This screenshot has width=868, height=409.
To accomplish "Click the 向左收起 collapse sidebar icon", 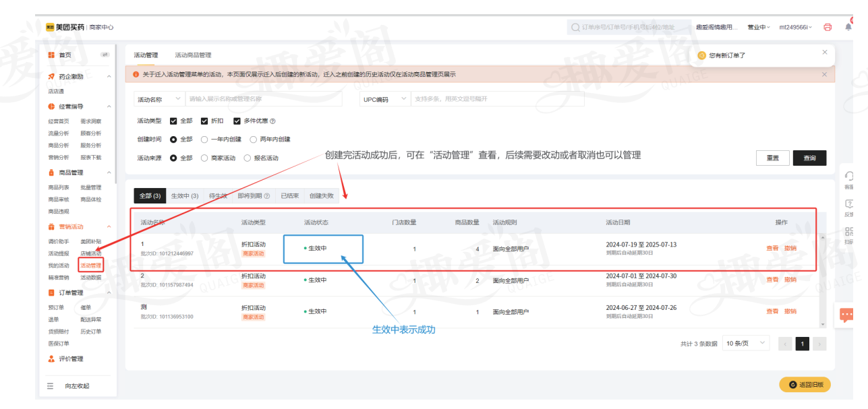I will pyautogui.click(x=50, y=386).
